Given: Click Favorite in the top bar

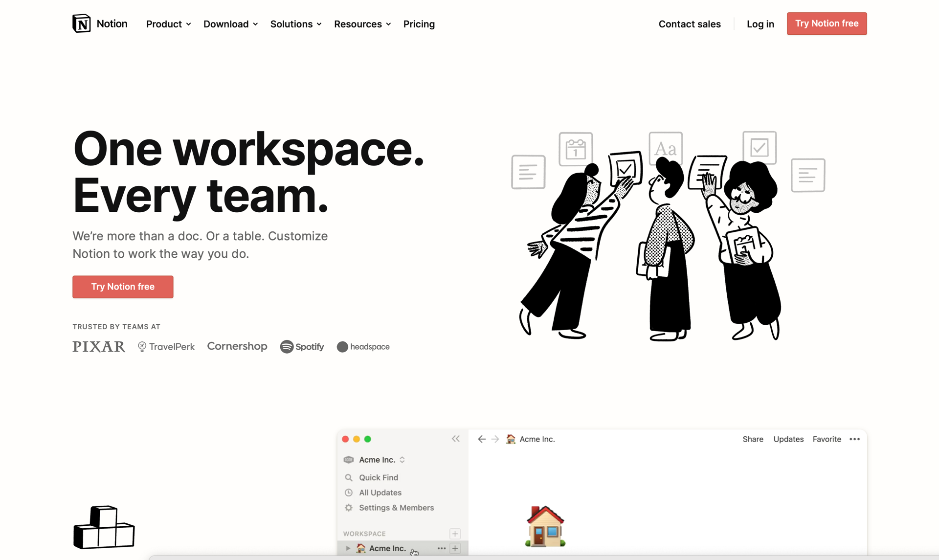Looking at the screenshot, I should 827,439.
